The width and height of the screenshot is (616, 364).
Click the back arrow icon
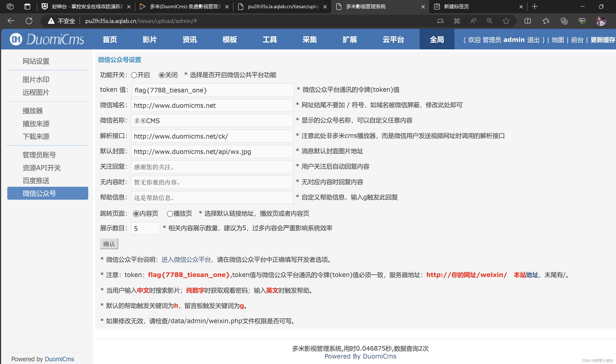pos(11,21)
